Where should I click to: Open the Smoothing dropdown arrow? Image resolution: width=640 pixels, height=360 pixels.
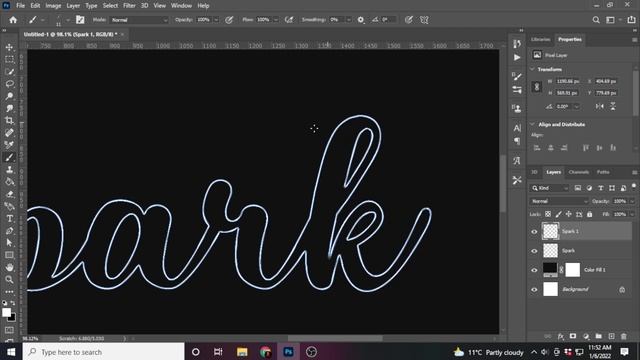(x=349, y=20)
